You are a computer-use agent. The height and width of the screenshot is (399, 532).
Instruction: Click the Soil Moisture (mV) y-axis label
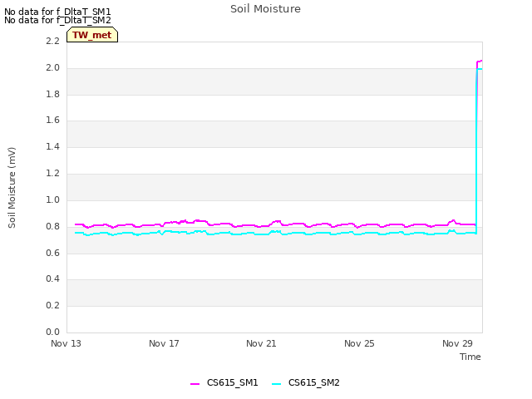coord(12,188)
